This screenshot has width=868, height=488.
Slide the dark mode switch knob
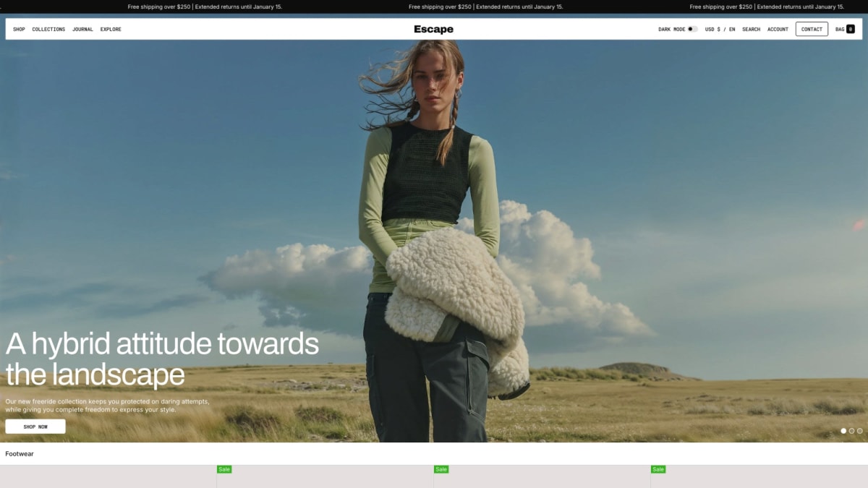click(690, 29)
